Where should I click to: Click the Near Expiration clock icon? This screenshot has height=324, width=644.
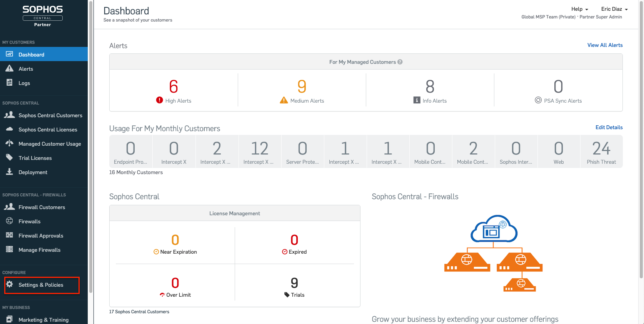[156, 252]
